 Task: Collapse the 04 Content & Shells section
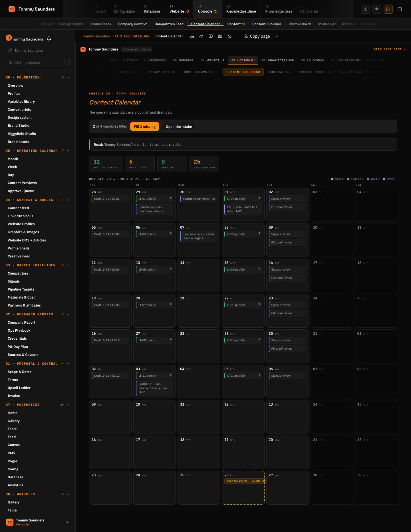pyautogui.click(x=68, y=200)
